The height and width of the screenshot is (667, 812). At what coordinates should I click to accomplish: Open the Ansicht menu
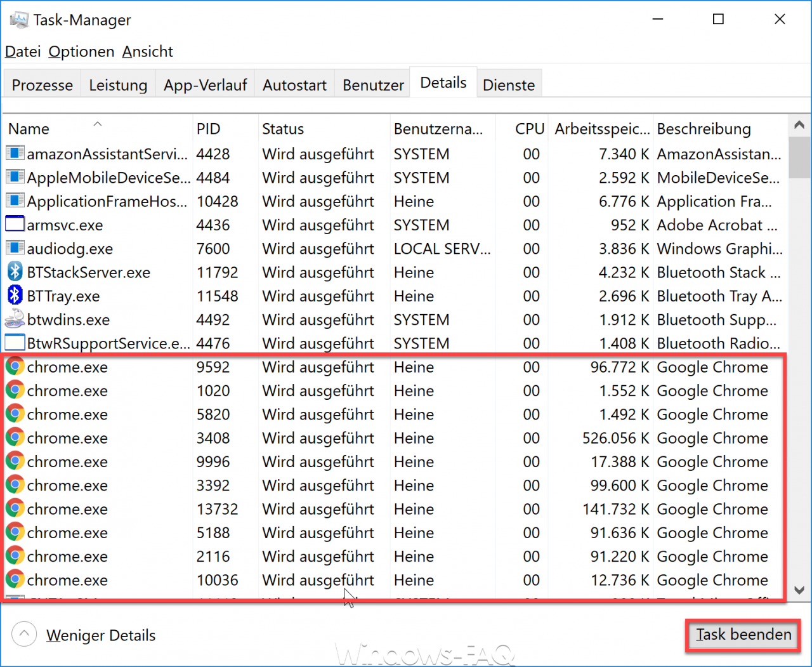point(147,51)
